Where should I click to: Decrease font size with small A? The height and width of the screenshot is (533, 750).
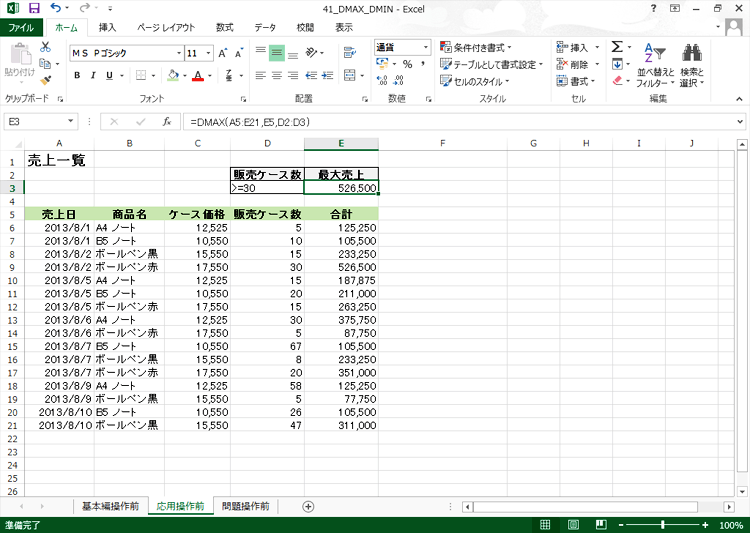click(x=239, y=53)
